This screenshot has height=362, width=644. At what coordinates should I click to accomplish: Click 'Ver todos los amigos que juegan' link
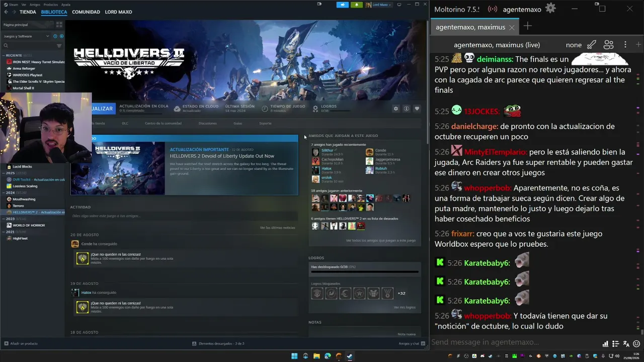381,240
